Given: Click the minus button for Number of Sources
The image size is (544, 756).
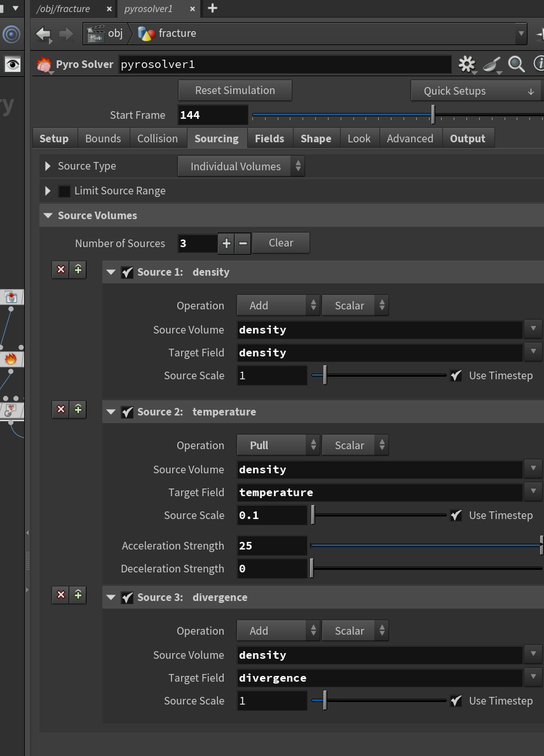Looking at the screenshot, I should [x=243, y=243].
